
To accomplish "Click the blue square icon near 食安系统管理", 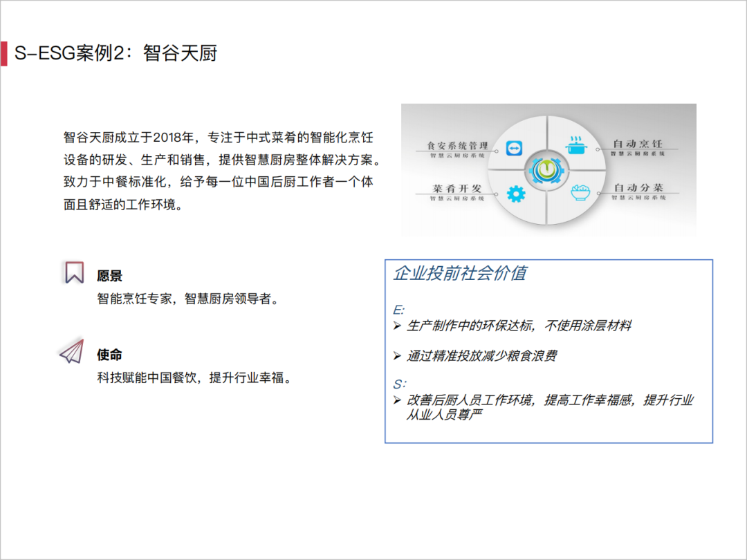I will click(x=514, y=148).
